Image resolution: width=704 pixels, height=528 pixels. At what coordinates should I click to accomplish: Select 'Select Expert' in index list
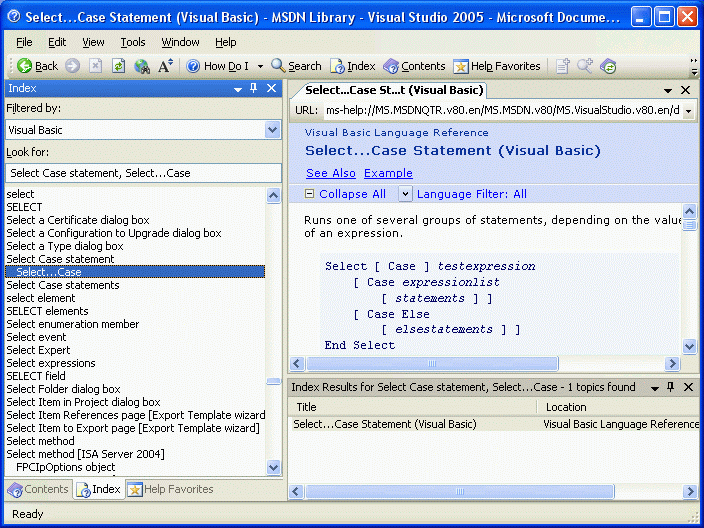pos(38,350)
